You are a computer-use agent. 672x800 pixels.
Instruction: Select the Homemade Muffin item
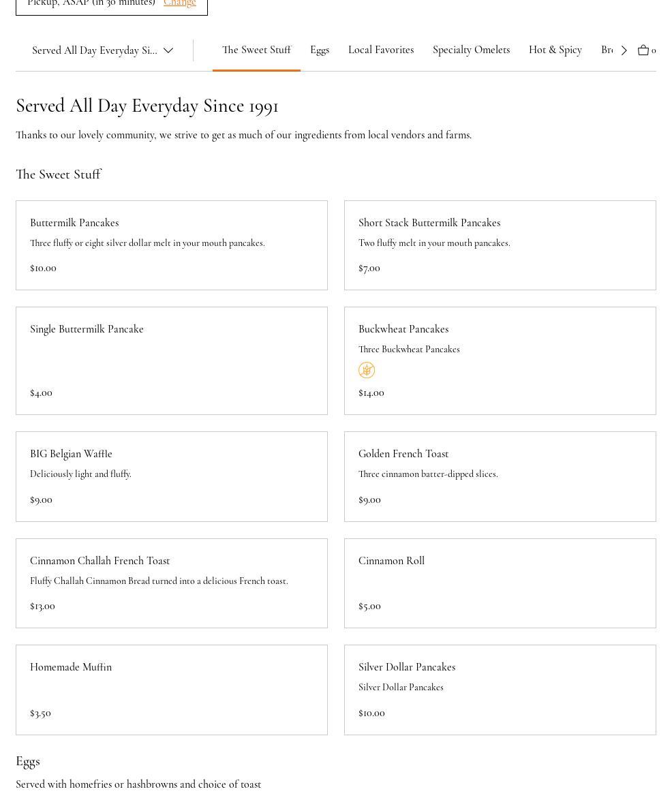[x=171, y=690]
